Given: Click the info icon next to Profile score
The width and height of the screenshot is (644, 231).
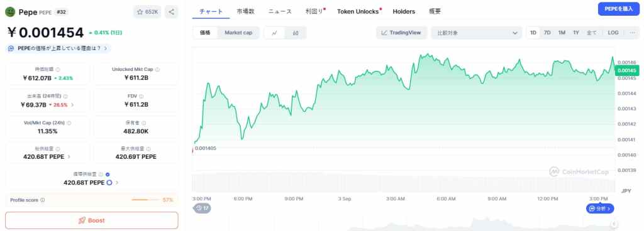Looking at the screenshot, I should [43, 200].
